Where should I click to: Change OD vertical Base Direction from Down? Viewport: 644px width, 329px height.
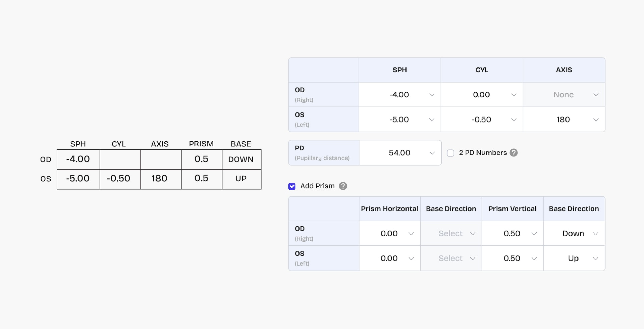coord(574,234)
